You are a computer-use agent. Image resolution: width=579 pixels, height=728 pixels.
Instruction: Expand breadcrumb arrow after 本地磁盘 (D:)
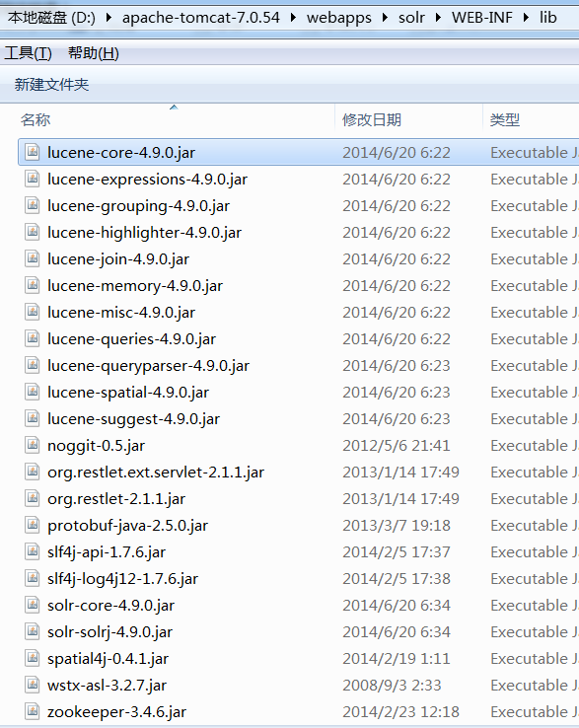109,18
